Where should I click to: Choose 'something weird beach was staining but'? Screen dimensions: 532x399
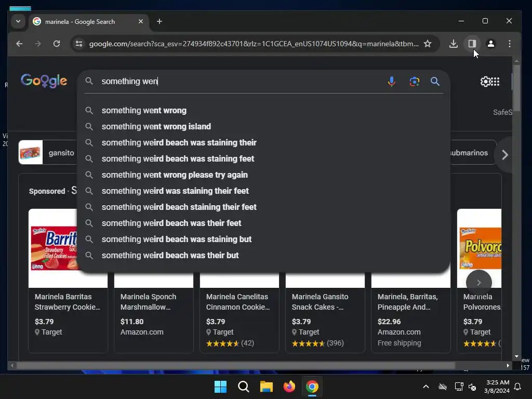(x=263, y=239)
